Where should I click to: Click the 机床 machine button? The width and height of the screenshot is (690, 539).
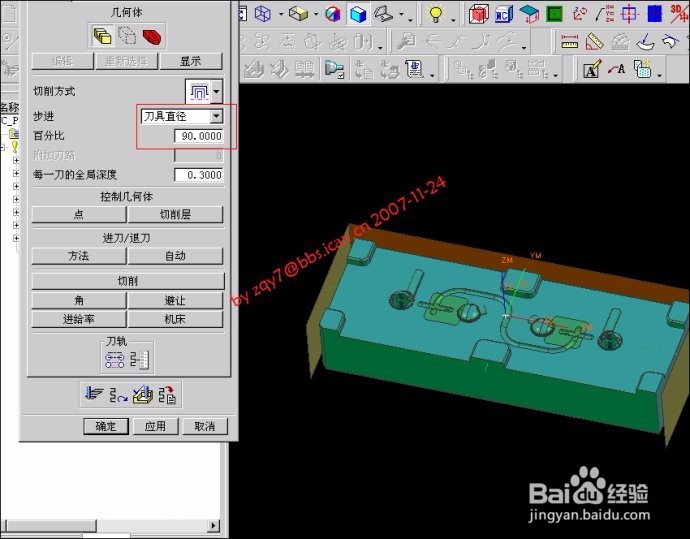pos(176,319)
